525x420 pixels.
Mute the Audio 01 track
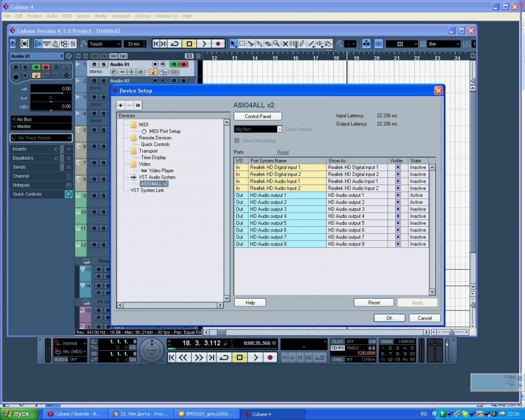click(94, 64)
